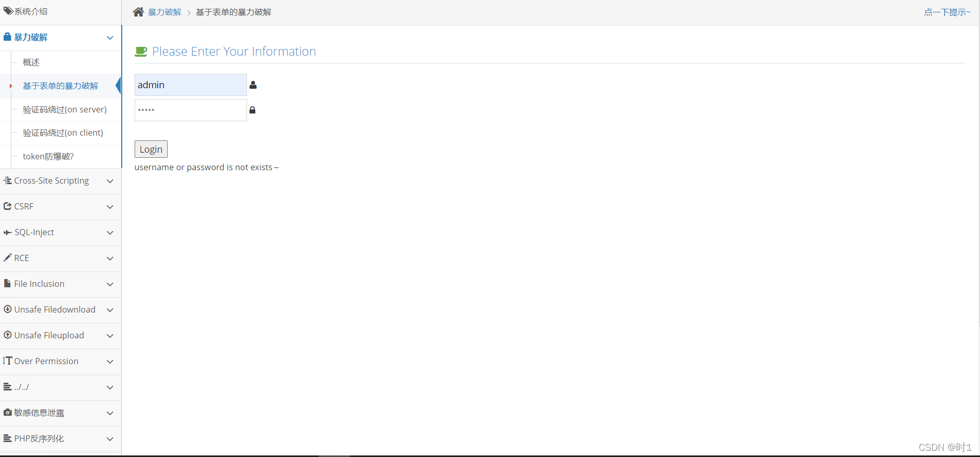
Task: Click the PHP反序列化 list icon
Action: point(7,438)
